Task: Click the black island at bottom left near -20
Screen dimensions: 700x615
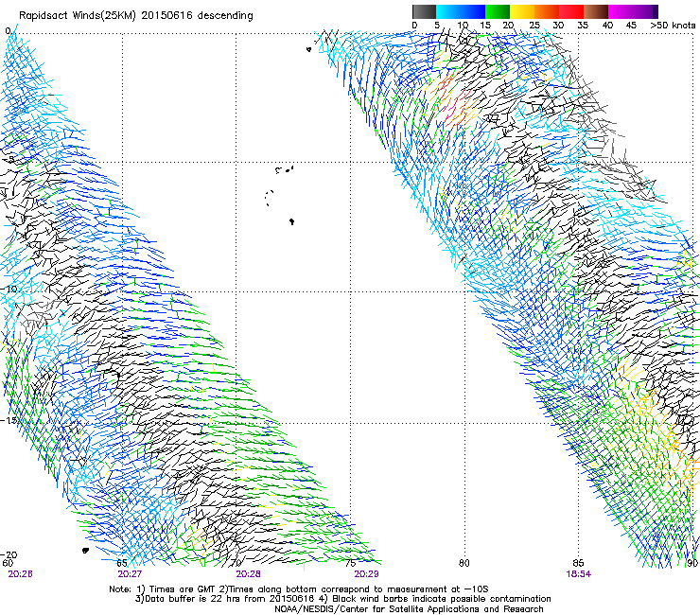Action: point(85,551)
